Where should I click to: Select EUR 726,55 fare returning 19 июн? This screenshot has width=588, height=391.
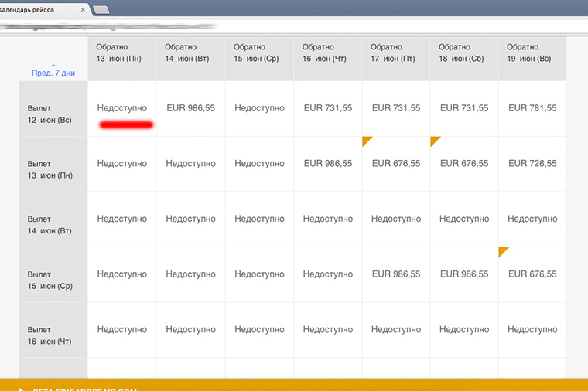(x=532, y=164)
